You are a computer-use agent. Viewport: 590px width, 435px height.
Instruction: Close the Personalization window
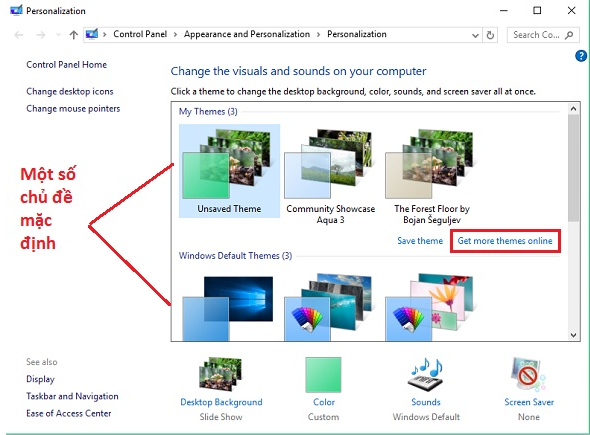571,11
